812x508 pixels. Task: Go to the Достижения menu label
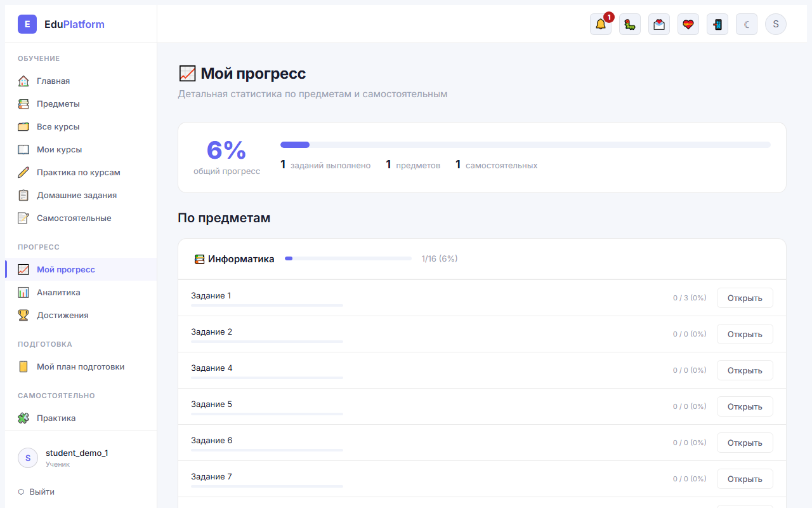click(x=63, y=315)
